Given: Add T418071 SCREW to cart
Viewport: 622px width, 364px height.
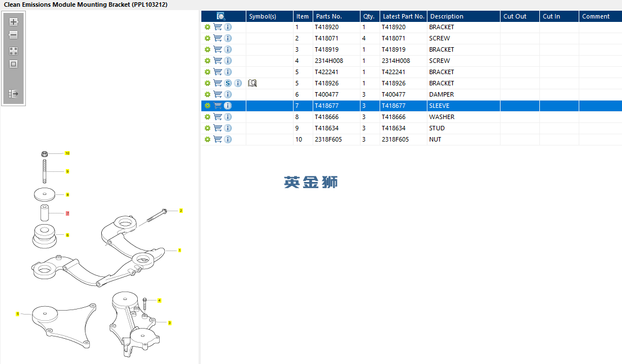Looking at the screenshot, I should pos(218,38).
